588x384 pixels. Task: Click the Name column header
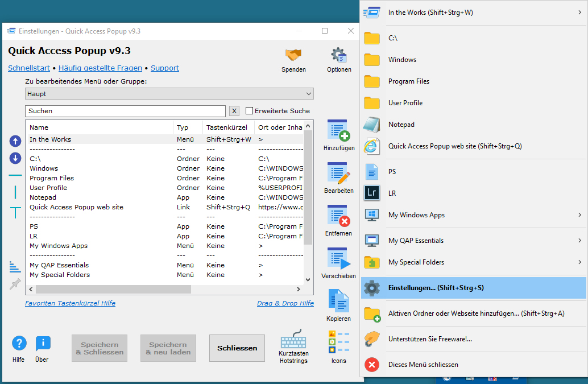pos(100,127)
